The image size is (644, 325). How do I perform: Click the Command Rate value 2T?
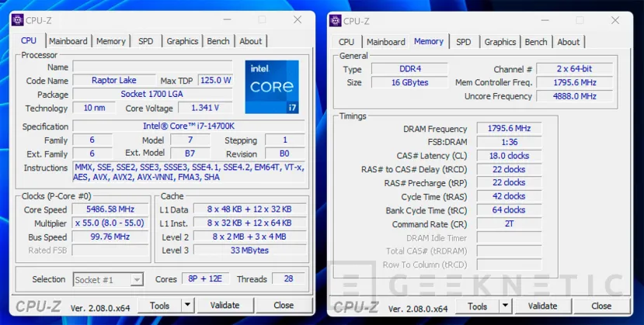click(510, 223)
